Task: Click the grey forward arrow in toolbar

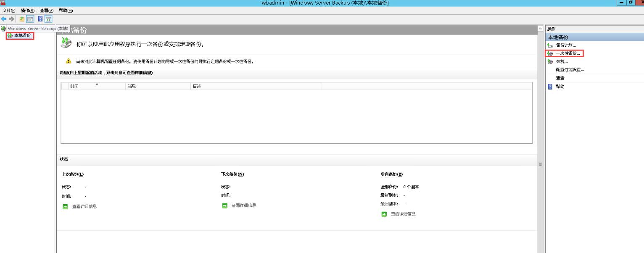Action: (x=11, y=19)
